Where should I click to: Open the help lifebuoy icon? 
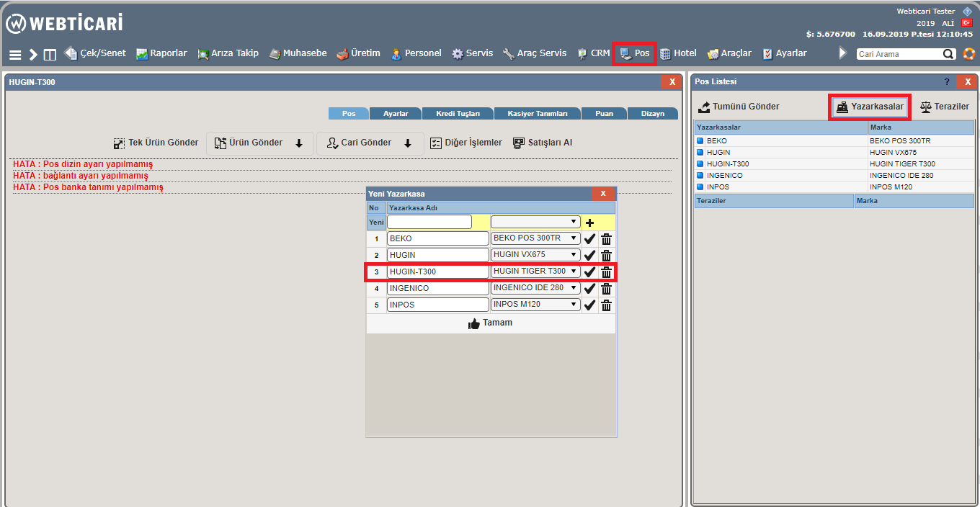pyautogui.click(x=968, y=54)
